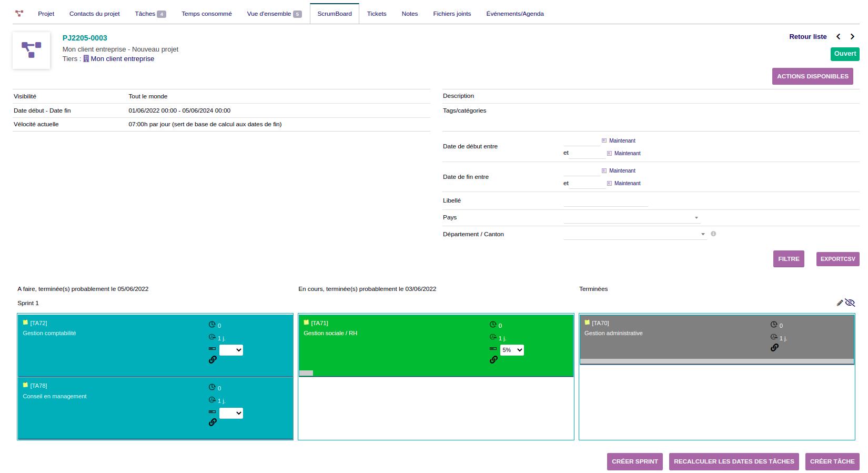Open the link icon for Conseil en management

pos(213,422)
